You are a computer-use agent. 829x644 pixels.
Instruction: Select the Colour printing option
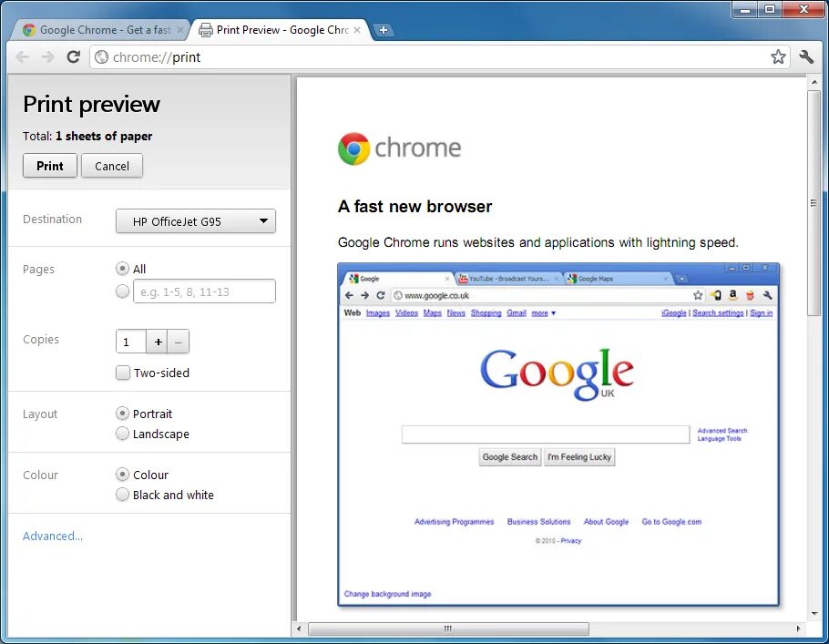click(122, 475)
